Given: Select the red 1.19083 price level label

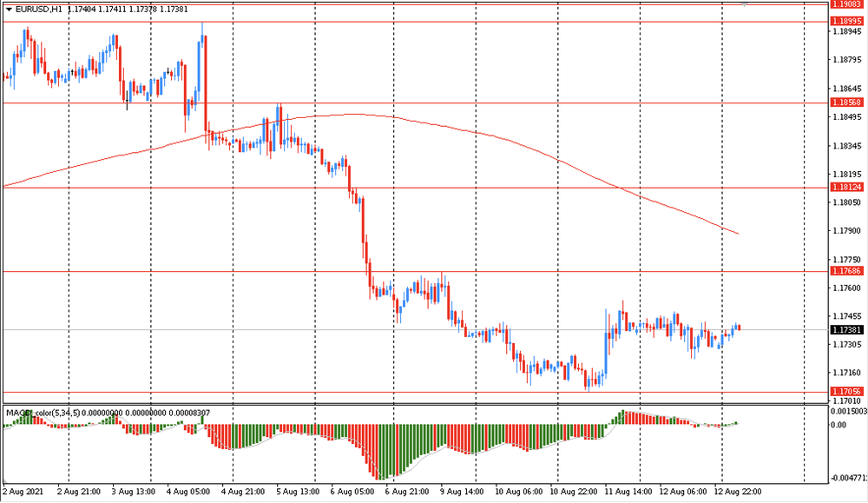Looking at the screenshot, I should click(x=847, y=3).
